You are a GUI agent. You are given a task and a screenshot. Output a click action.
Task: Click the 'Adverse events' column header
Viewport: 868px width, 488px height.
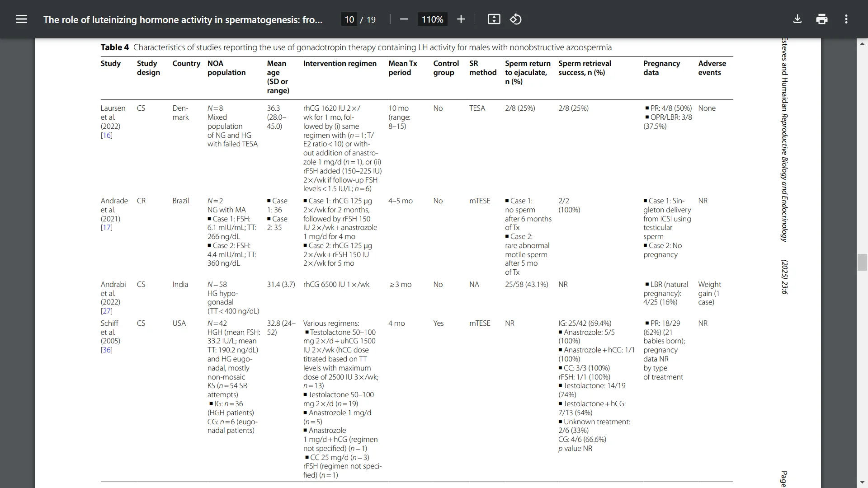tap(712, 68)
